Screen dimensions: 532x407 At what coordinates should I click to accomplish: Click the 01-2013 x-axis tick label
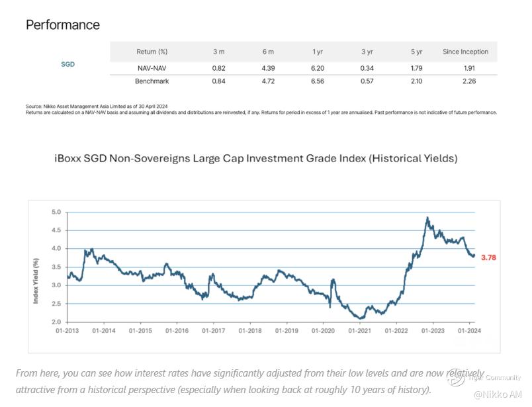coord(68,330)
